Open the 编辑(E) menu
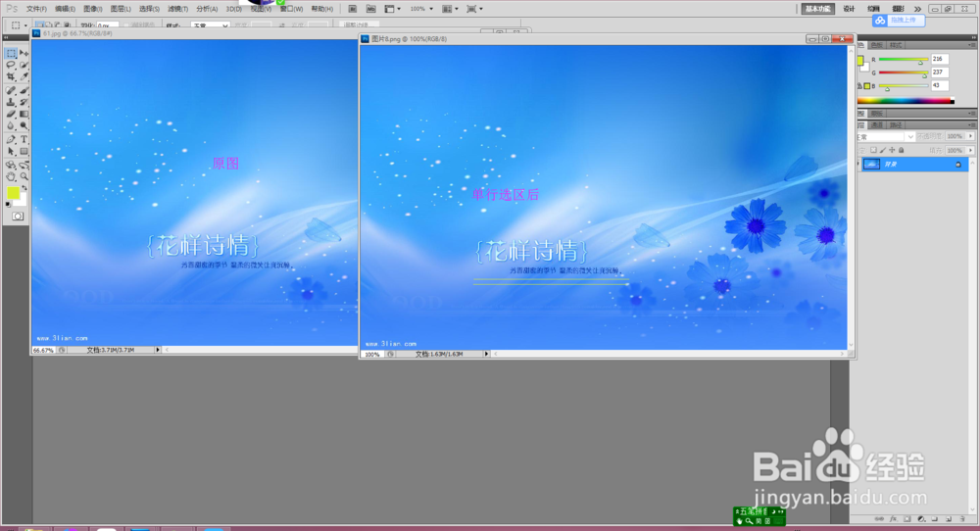This screenshot has height=531, width=980. coord(65,9)
